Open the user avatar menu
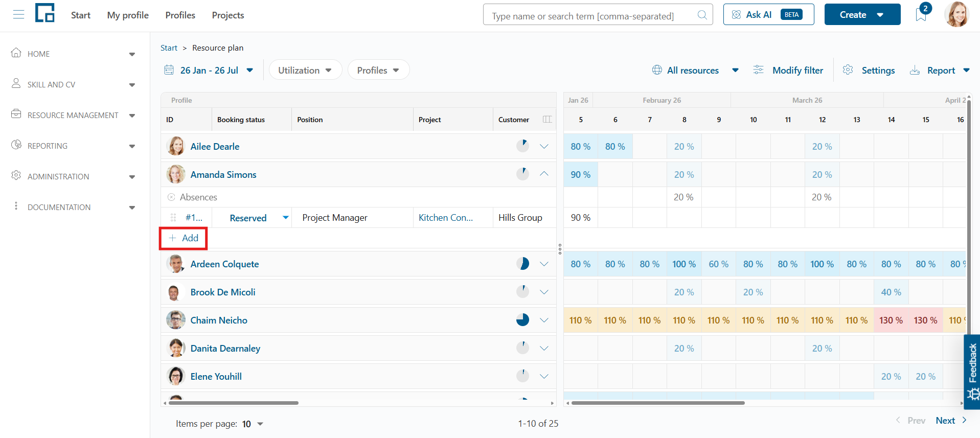The height and width of the screenshot is (438, 980). coord(957,14)
